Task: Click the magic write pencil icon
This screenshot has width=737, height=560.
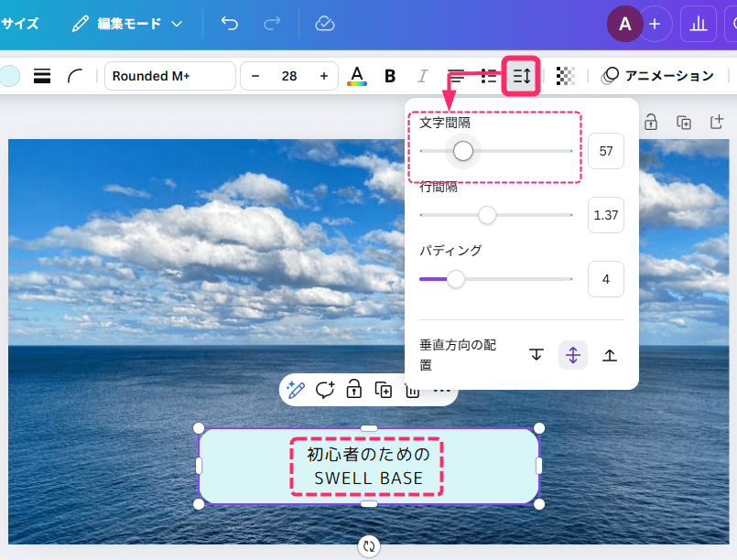Action: pyautogui.click(x=296, y=390)
